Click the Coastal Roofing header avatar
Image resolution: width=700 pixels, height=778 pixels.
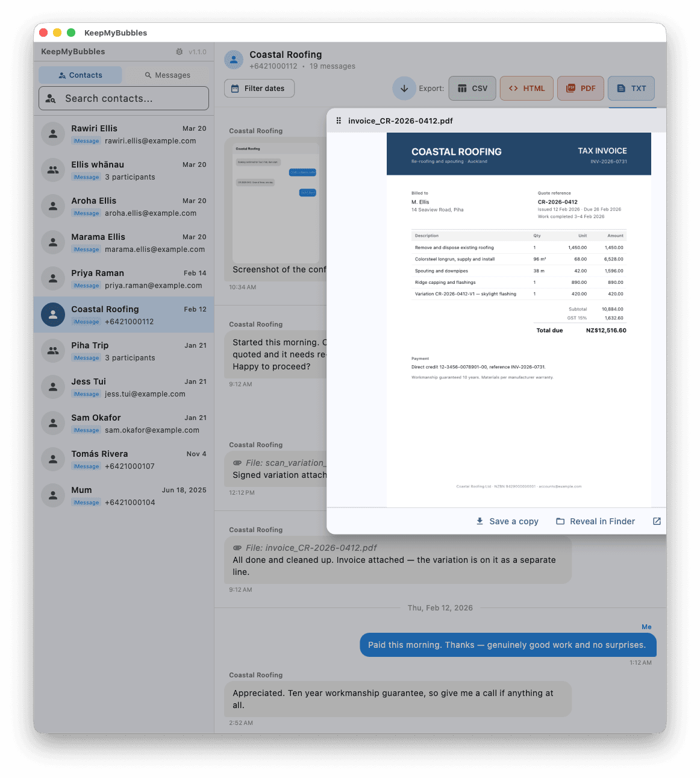tap(234, 60)
